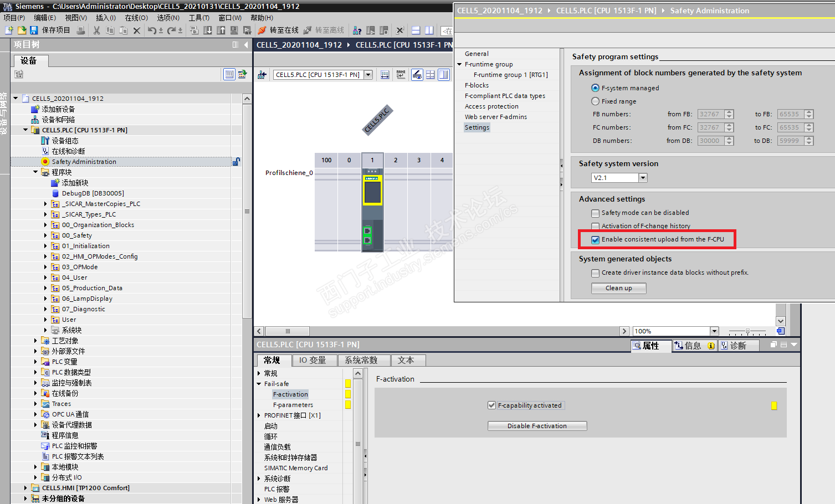Screen dimensions: 835x504
Task: Collapse the Fail-safe properties node
Action: 259,384
